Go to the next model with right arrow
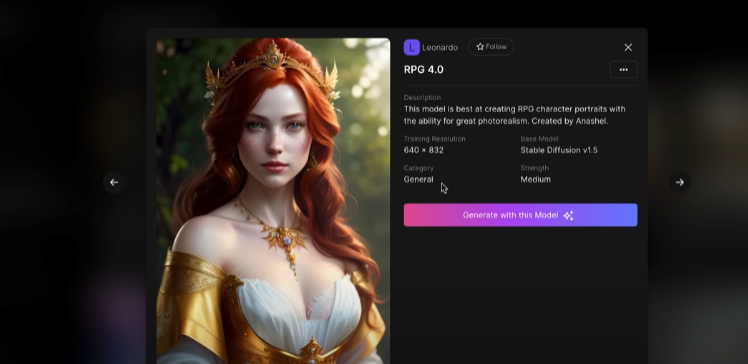The width and height of the screenshot is (748, 364). (680, 182)
